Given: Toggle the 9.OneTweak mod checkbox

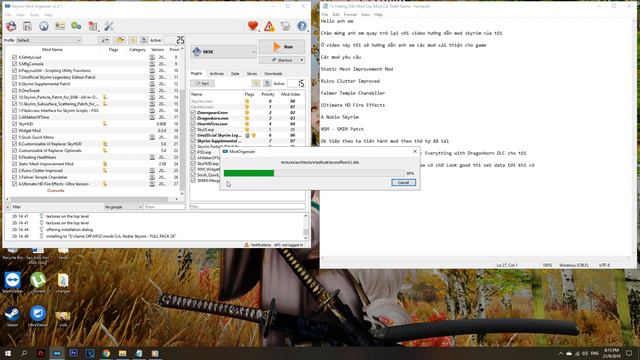Looking at the screenshot, I should 15,90.
